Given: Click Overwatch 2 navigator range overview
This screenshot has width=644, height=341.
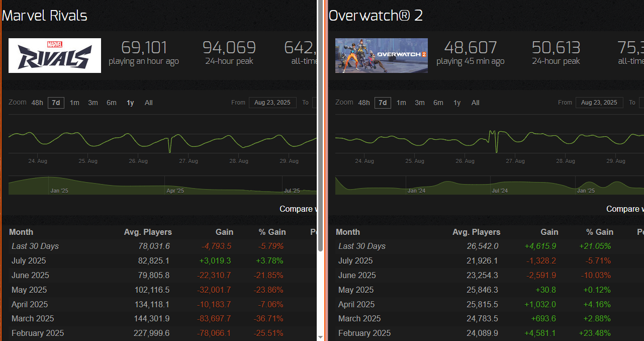Looking at the screenshot, I should 490,185.
